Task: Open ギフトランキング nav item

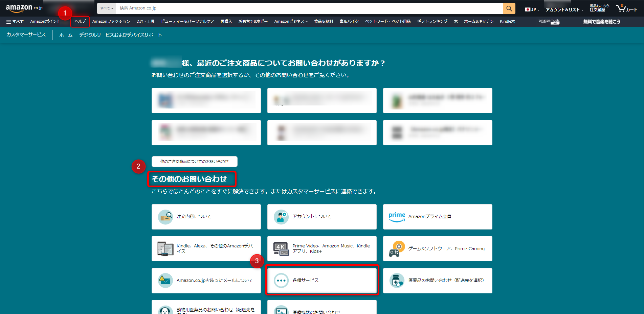Action: coord(432,22)
